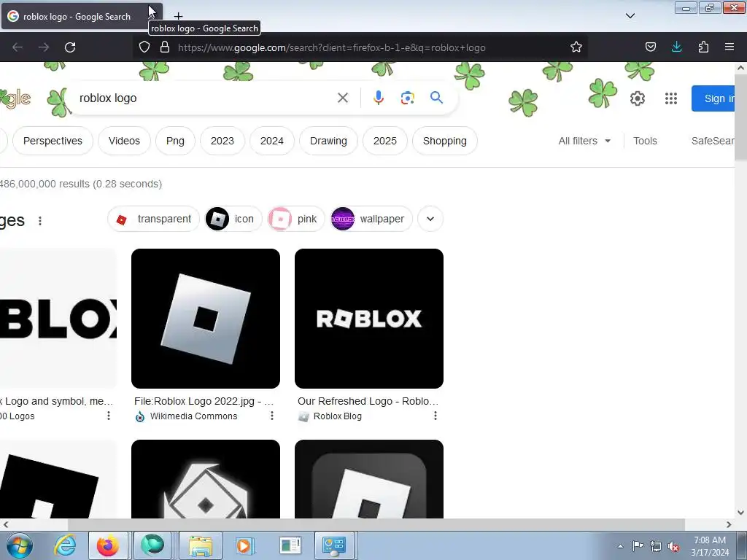Open Action Center flag tray icon
The width and height of the screenshot is (747, 560).
click(638, 546)
